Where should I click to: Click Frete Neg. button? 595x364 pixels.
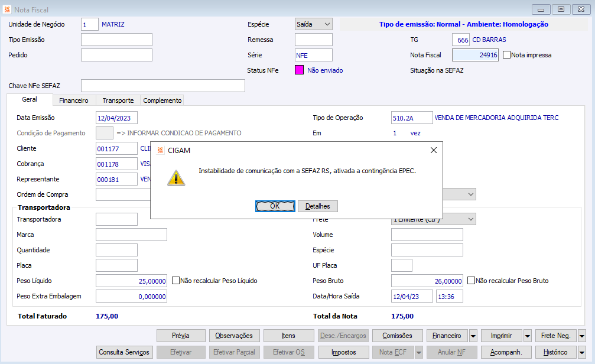click(x=555, y=336)
